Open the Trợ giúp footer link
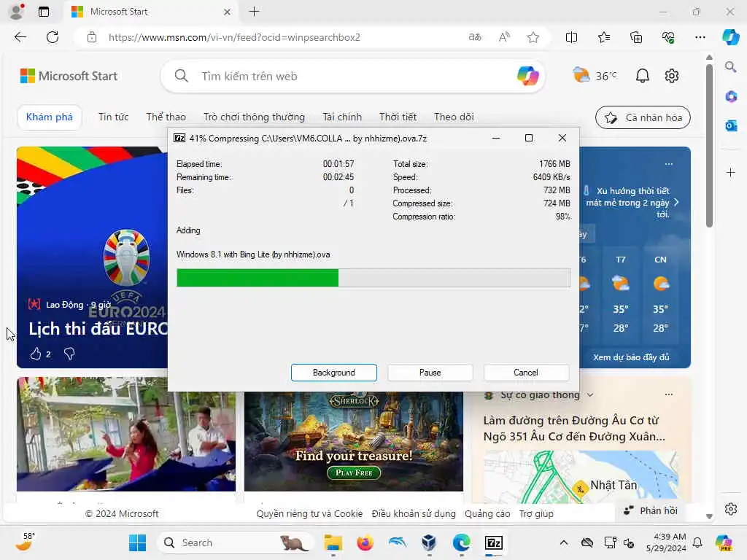This screenshot has width=747, height=560. [536, 514]
